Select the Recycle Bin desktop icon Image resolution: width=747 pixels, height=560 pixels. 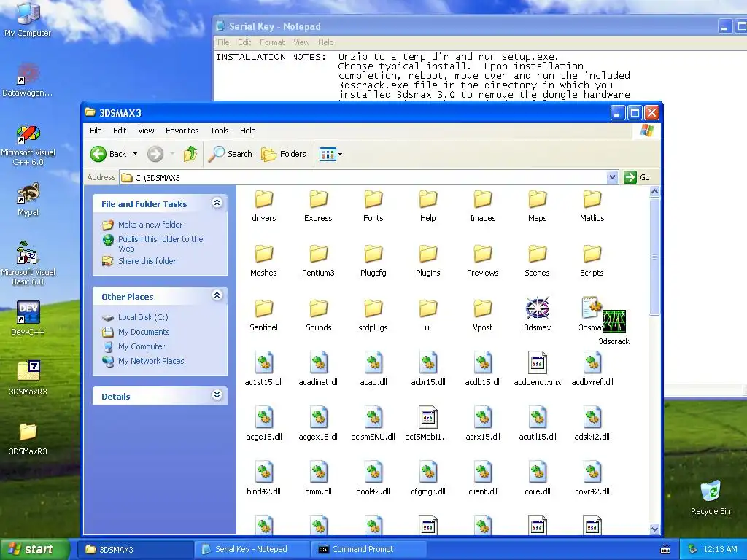point(711,497)
